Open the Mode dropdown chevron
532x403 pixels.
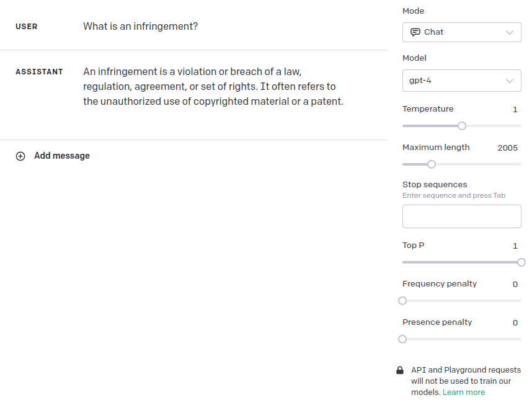click(510, 32)
